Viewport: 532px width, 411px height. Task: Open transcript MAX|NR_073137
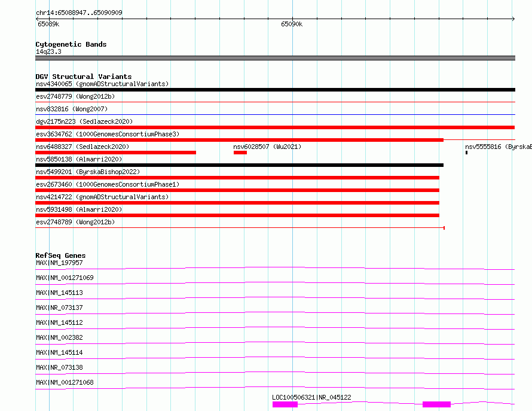(59, 308)
